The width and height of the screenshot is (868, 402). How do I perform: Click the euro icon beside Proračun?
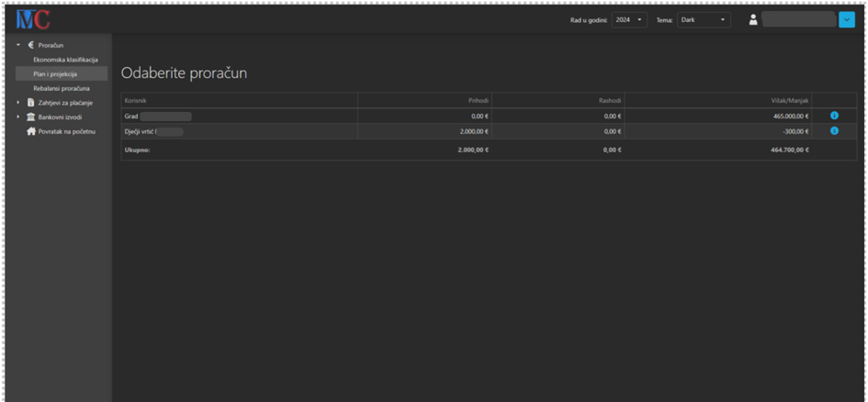pos(31,45)
